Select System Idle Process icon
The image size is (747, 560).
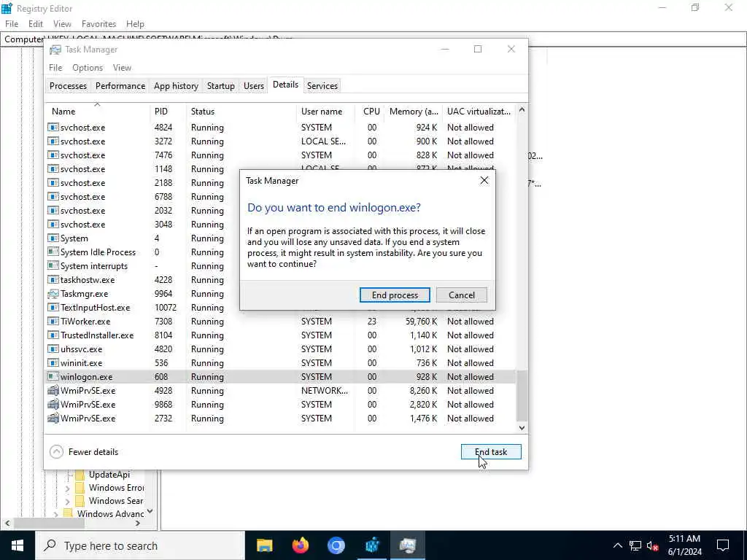pos(53,252)
